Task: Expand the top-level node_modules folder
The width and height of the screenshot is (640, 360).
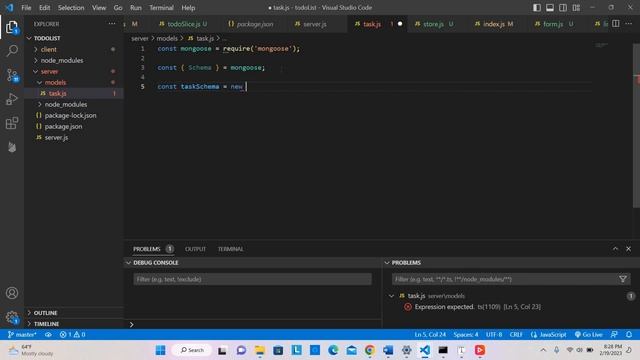Action: tap(36, 60)
